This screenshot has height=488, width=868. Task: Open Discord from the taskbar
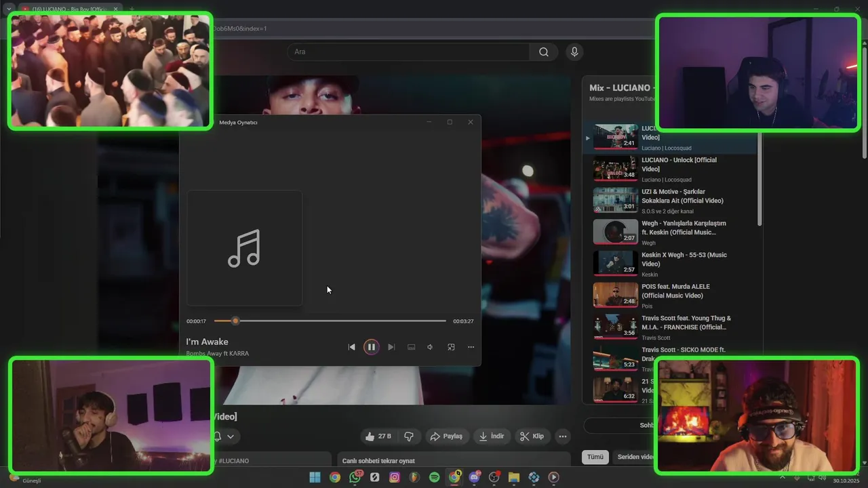(474, 477)
